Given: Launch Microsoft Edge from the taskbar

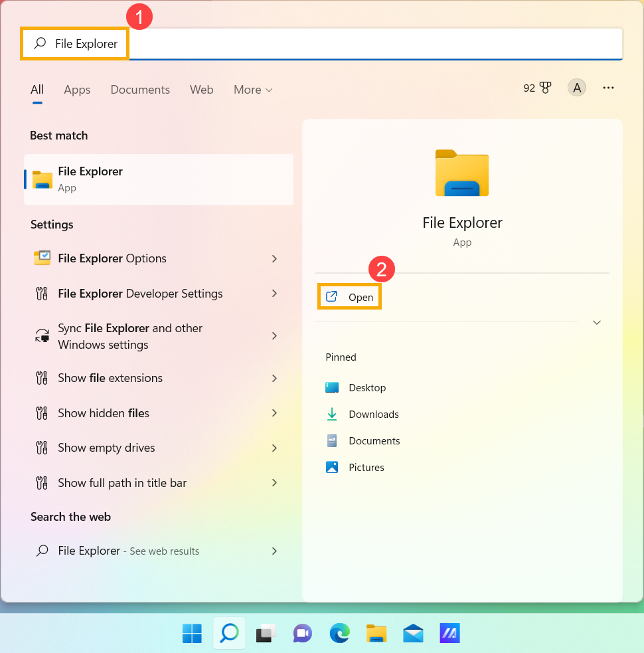Looking at the screenshot, I should click(340, 634).
